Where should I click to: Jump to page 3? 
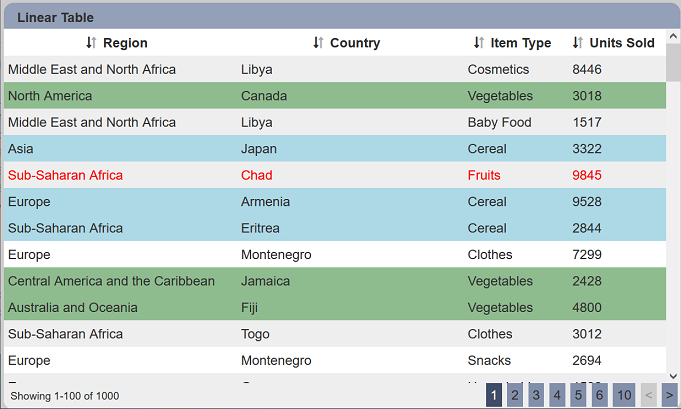[x=536, y=395]
